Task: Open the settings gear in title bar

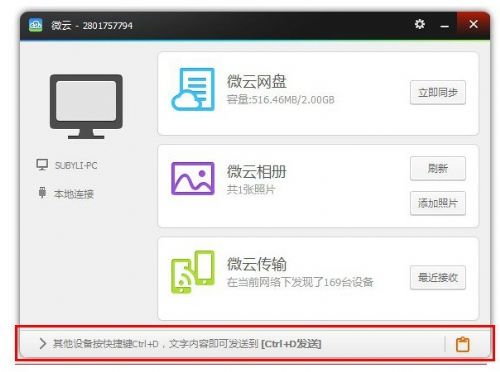Action: click(419, 24)
